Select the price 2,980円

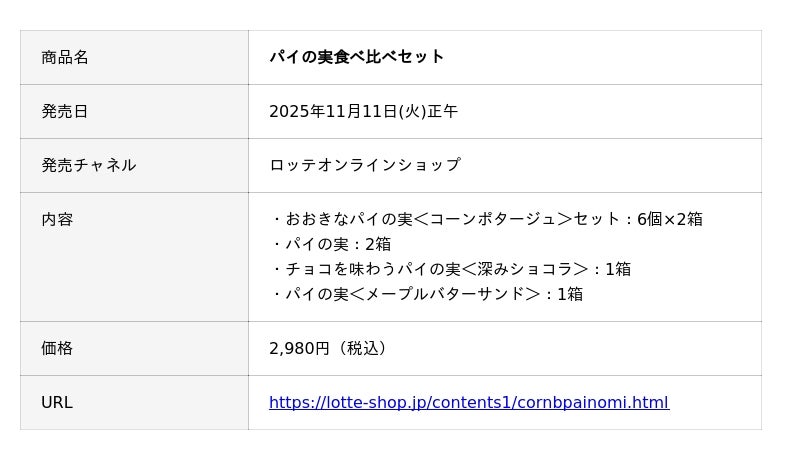point(299,349)
